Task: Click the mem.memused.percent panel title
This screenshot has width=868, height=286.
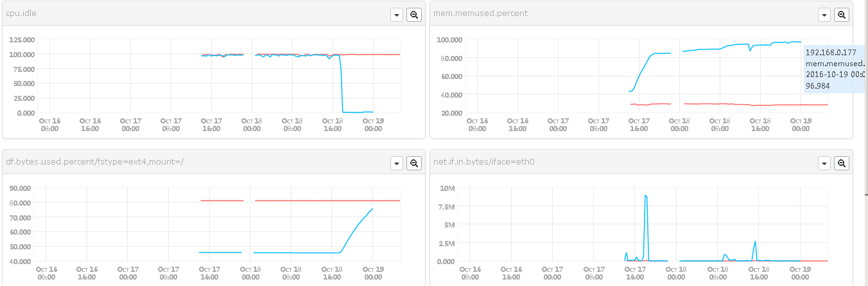Action: click(481, 13)
